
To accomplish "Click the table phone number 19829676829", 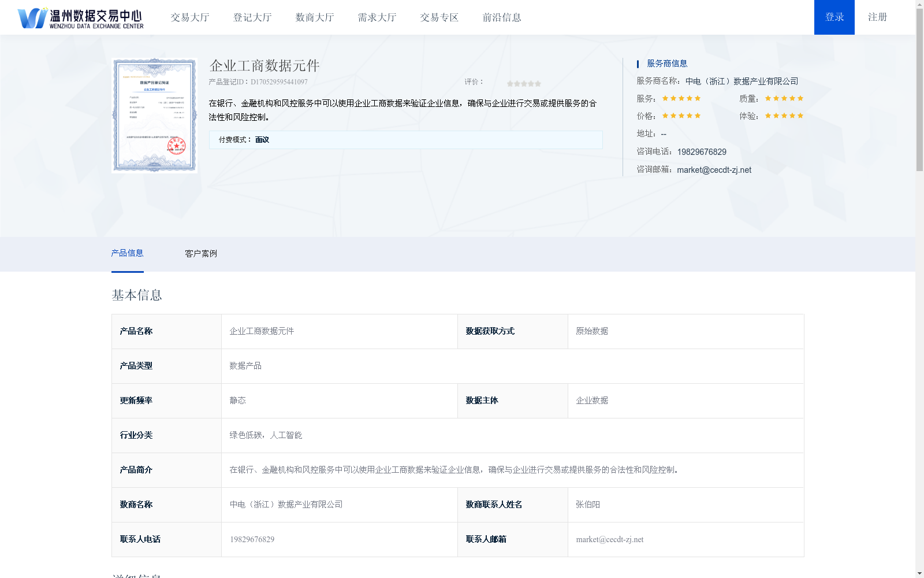I will click(252, 539).
